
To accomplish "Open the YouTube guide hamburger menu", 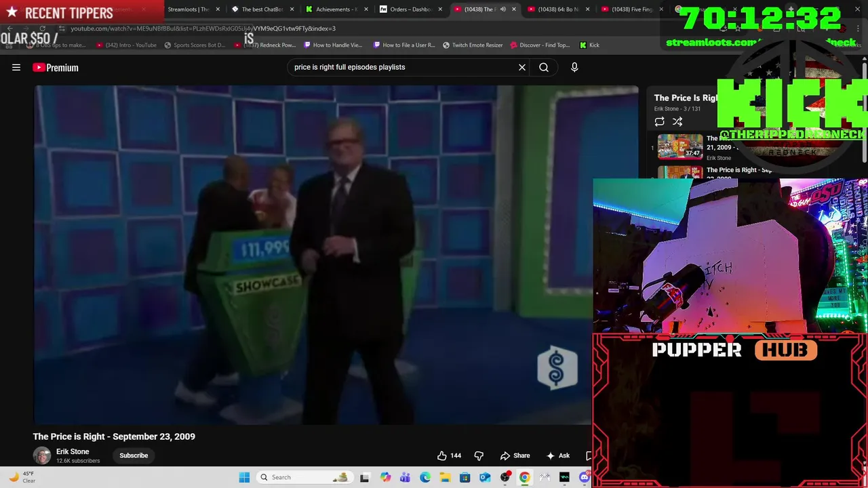I will coord(16,67).
